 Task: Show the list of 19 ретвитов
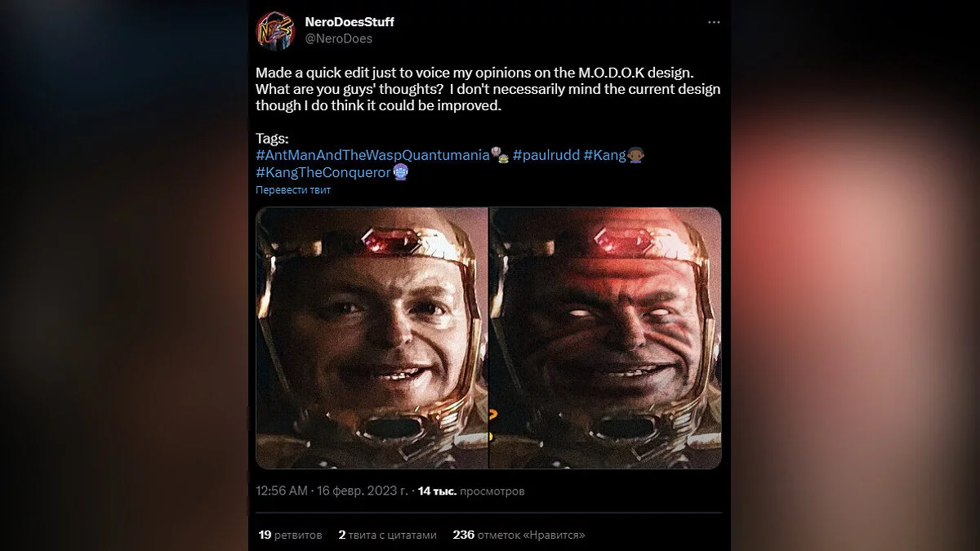point(289,535)
